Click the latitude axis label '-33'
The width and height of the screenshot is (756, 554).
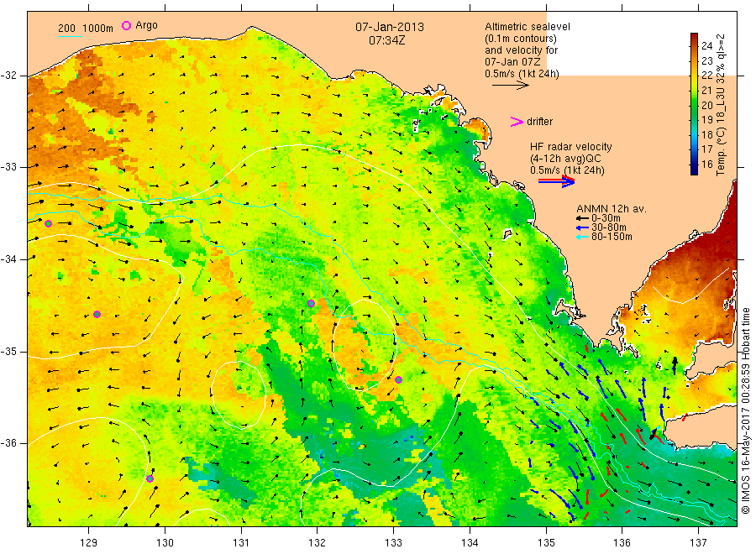point(8,167)
